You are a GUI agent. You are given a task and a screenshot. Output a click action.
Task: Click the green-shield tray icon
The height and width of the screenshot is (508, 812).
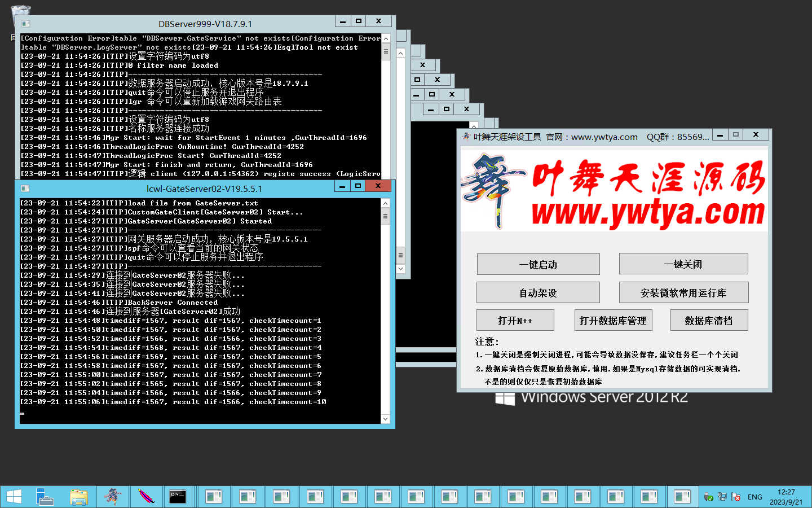709,497
